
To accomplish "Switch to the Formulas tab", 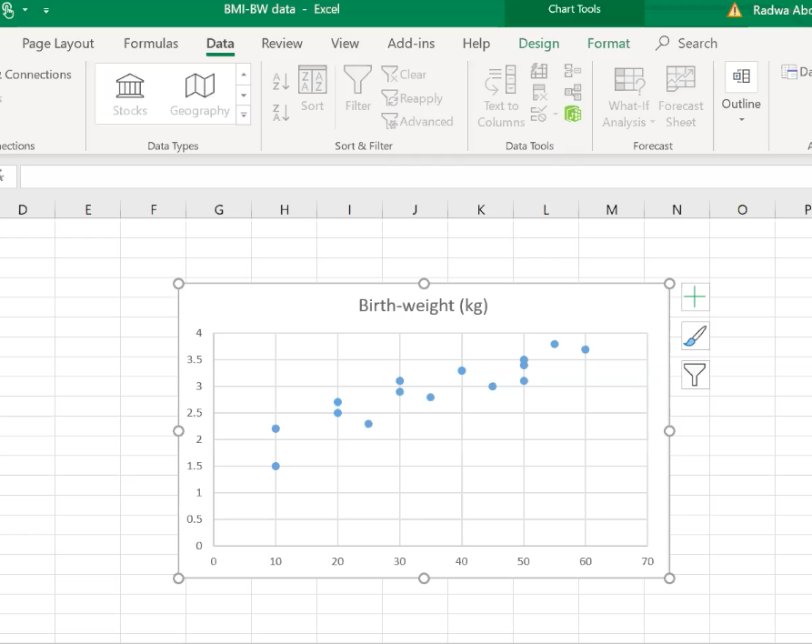I will pyautogui.click(x=151, y=44).
